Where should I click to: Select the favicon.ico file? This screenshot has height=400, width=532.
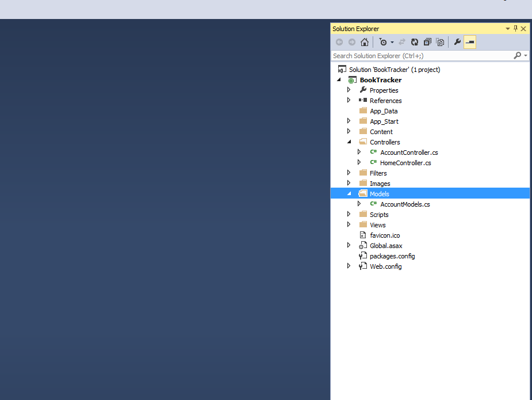(x=385, y=235)
